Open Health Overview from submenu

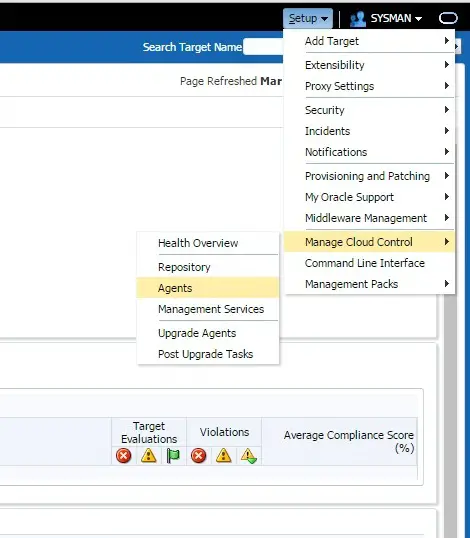[x=208, y=243]
